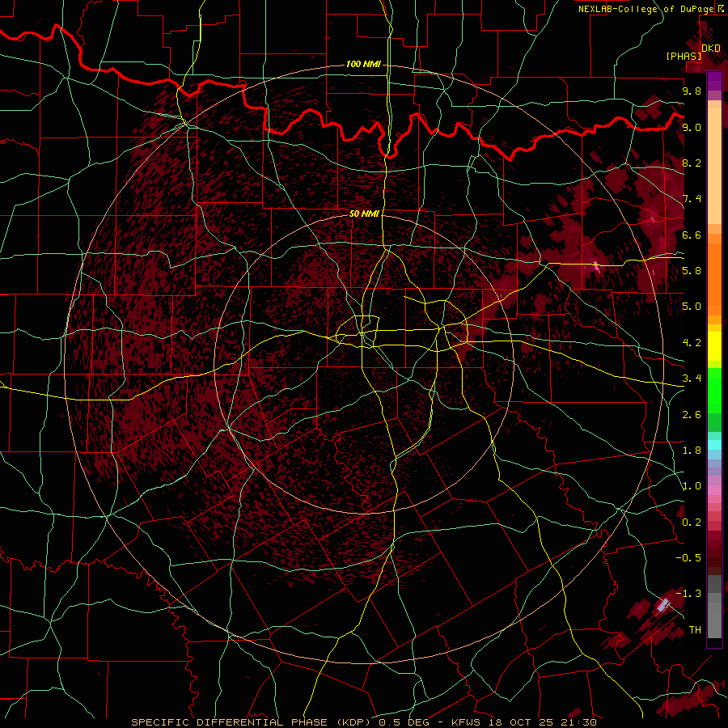
Task: Click the 8.2 value on the color scale
Action: point(692,163)
